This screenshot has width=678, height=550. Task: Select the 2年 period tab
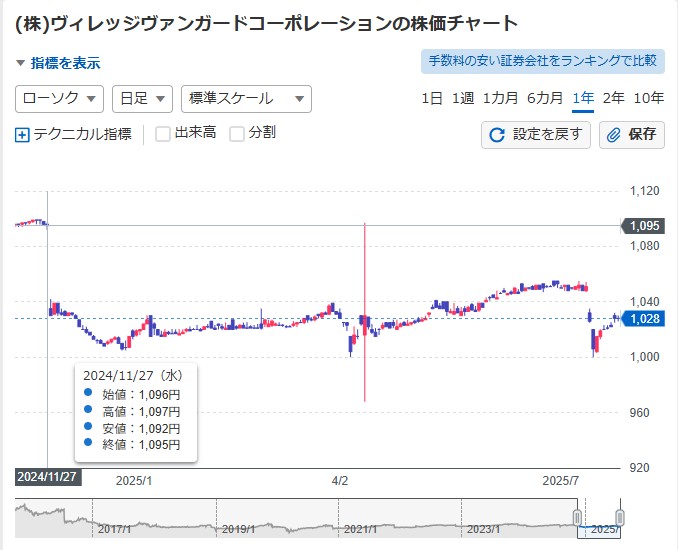[614, 99]
